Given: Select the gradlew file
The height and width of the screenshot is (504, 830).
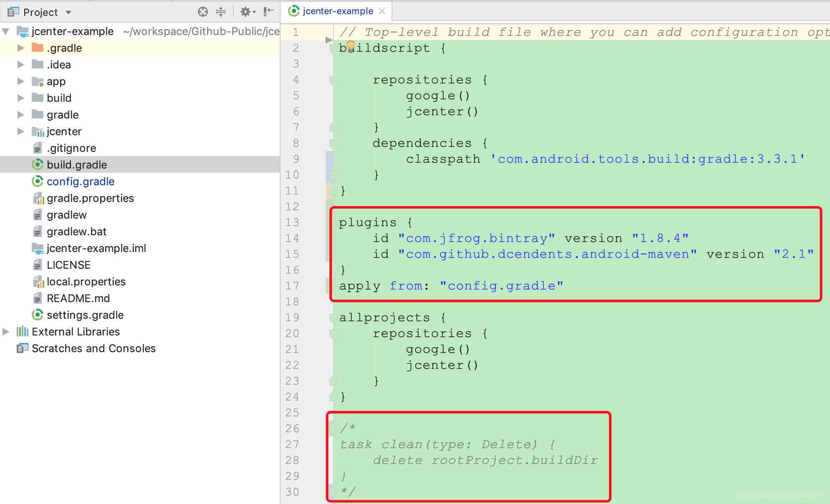Looking at the screenshot, I should tap(67, 215).
